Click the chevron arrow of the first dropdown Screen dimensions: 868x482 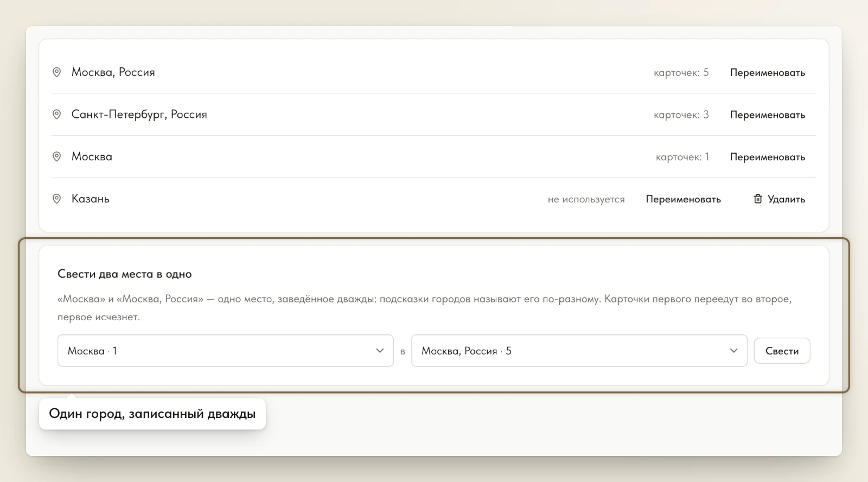click(380, 351)
